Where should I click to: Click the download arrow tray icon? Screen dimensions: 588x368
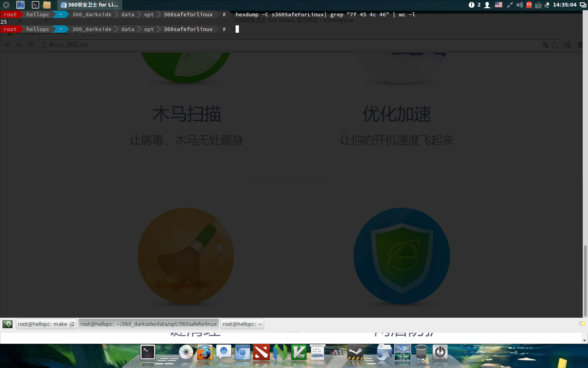[x=547, y=5]
